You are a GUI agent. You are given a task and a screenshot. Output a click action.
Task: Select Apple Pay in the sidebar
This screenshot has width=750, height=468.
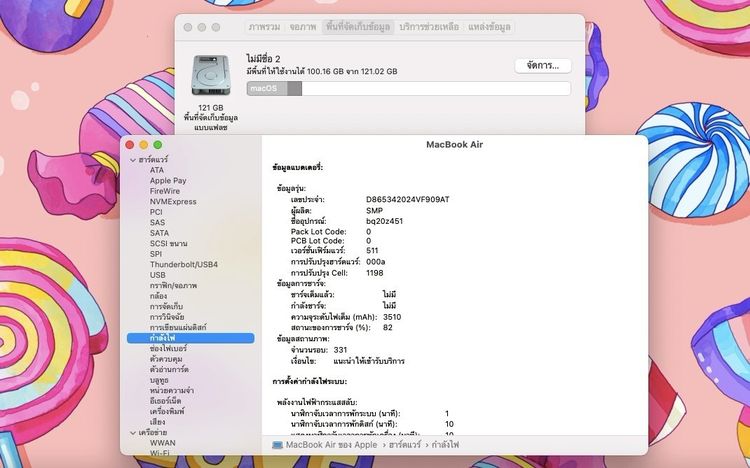tap(168, 180)
